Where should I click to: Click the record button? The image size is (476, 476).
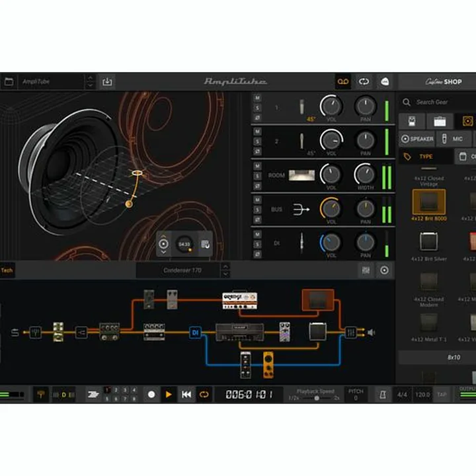[151, 394]
